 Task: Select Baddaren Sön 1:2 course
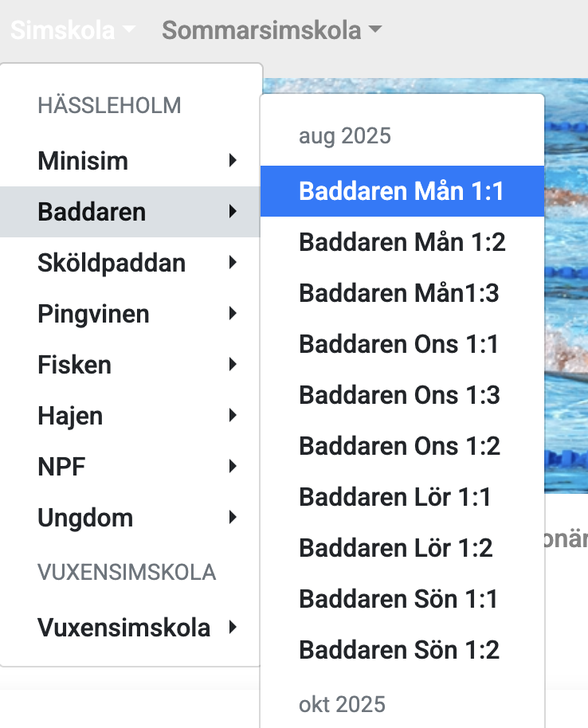pyautogui.click(x=399, y=650)
